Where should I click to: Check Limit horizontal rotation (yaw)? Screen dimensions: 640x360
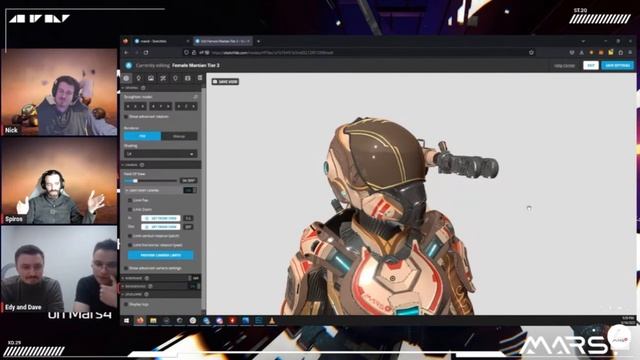pyautogui.click(x=130, y=245)
